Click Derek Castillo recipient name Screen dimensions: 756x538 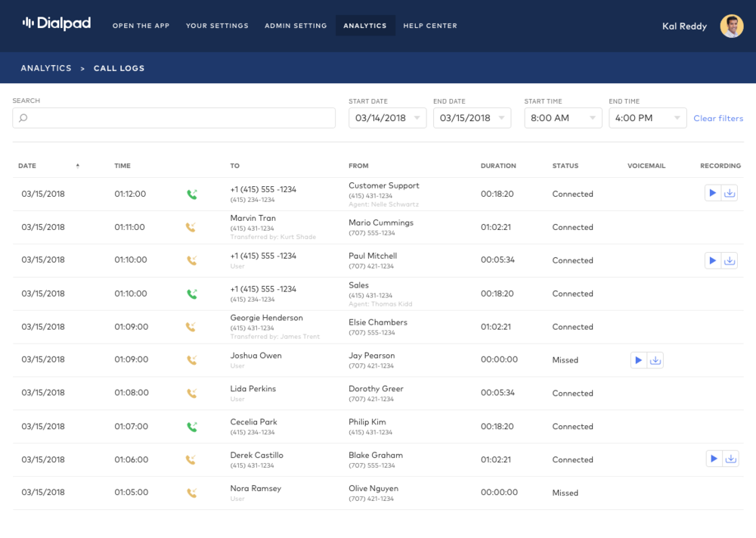pos(256,455)
